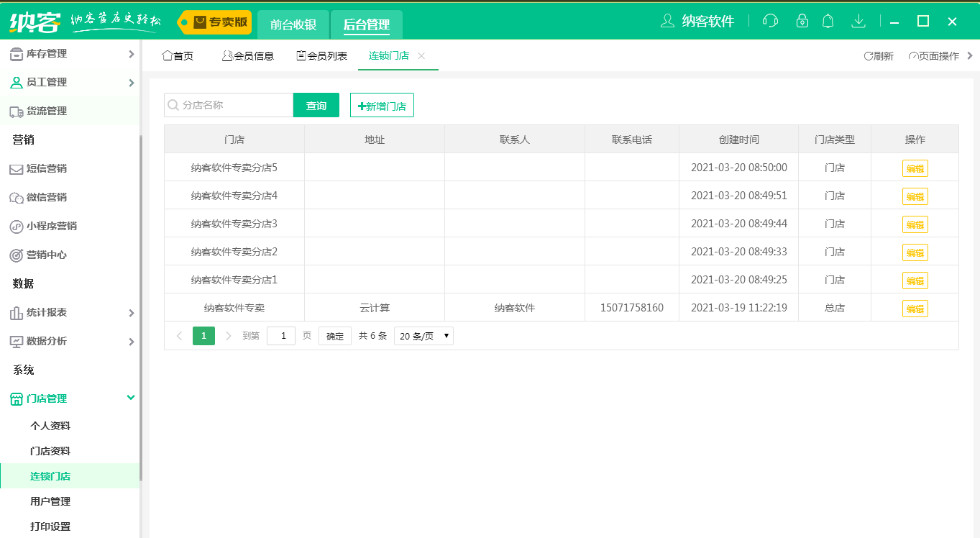Open the notification bell icon
Image resolution: width=980 pixels, height=538 pixels.
[828, 22]
